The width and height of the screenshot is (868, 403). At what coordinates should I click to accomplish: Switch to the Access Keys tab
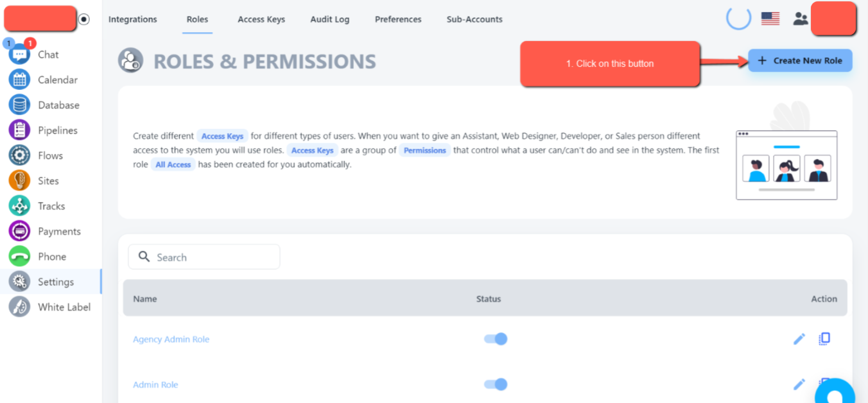pyautogui.click(x=261, y=19)
